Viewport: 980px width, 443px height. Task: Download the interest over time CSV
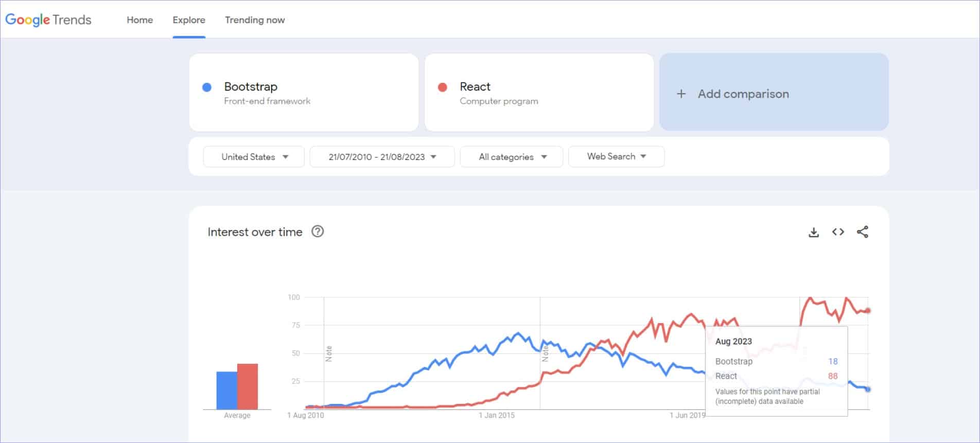813,232
